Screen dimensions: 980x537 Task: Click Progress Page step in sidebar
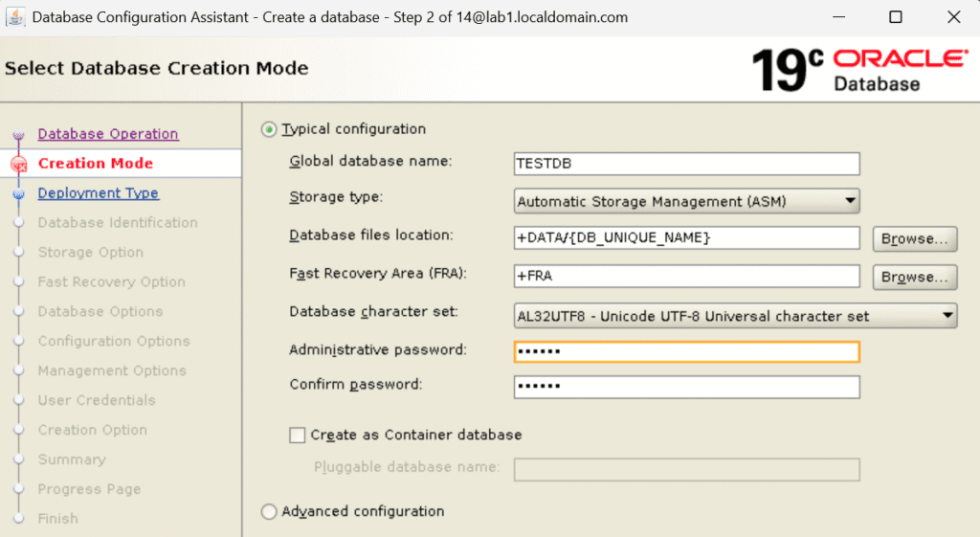[89, 489]
